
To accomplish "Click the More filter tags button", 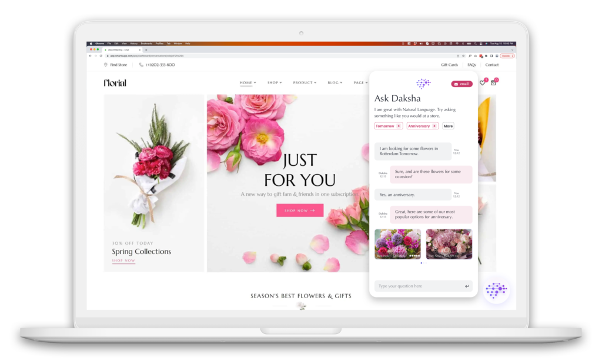I will [x=448, y=126].
